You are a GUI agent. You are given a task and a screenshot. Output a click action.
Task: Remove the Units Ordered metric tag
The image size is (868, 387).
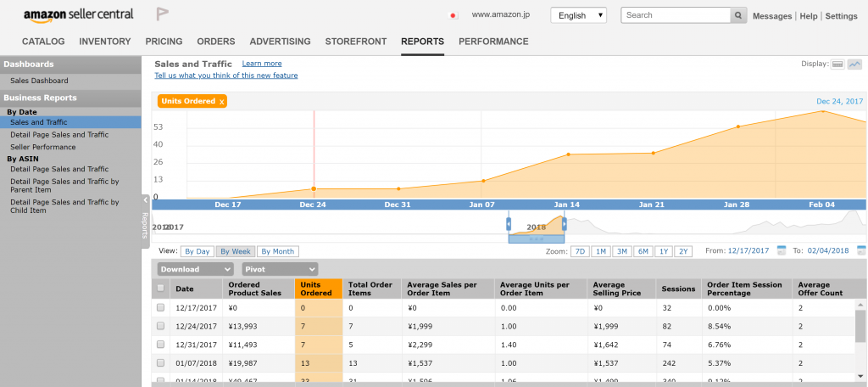point(222,102)
